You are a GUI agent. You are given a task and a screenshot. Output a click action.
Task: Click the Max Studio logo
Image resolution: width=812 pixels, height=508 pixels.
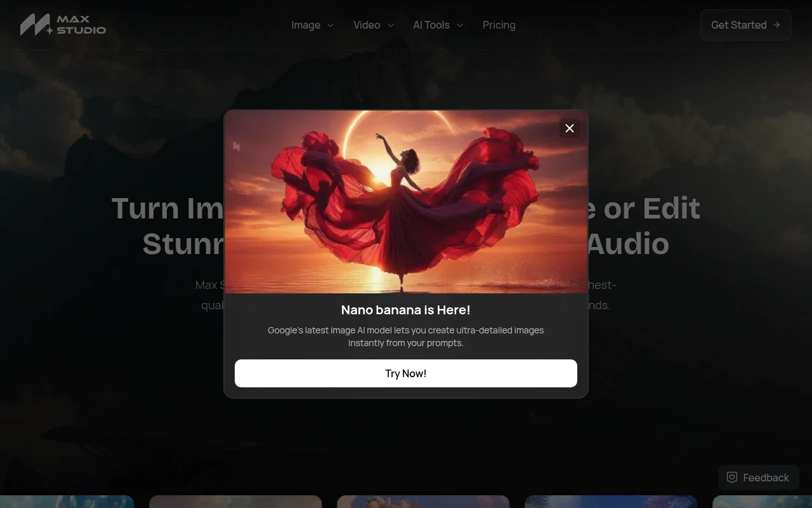click(x=63, y=25)
